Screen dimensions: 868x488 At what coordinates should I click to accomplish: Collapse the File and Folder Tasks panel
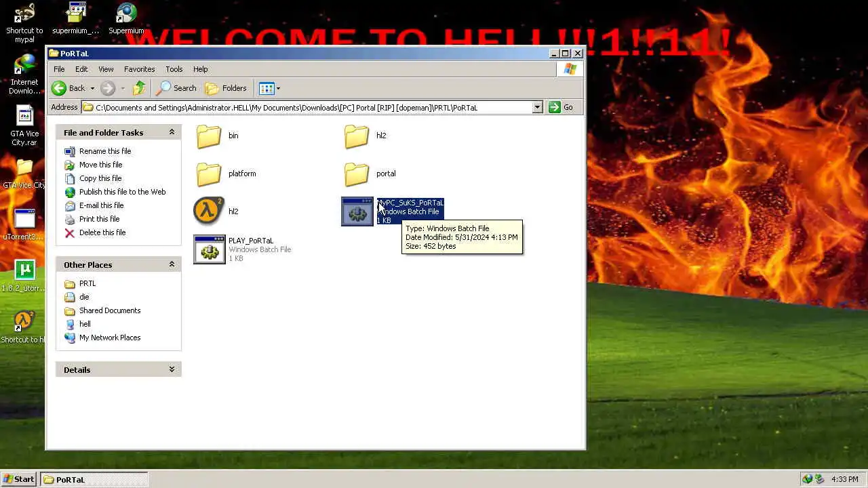(172, 132)
